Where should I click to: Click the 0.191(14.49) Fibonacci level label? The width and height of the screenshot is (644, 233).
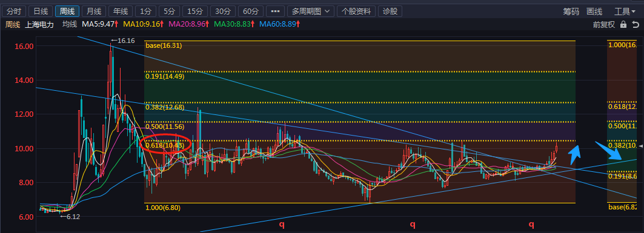pos(165,76)
